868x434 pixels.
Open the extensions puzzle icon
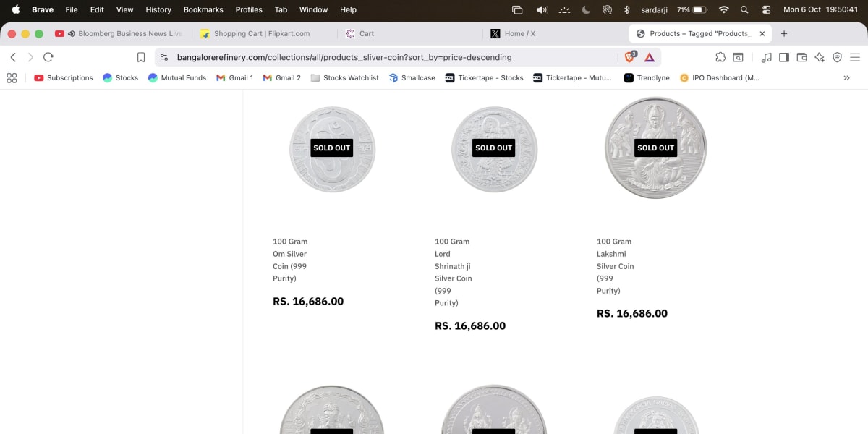pyautogui.click(x=720, y=57)
